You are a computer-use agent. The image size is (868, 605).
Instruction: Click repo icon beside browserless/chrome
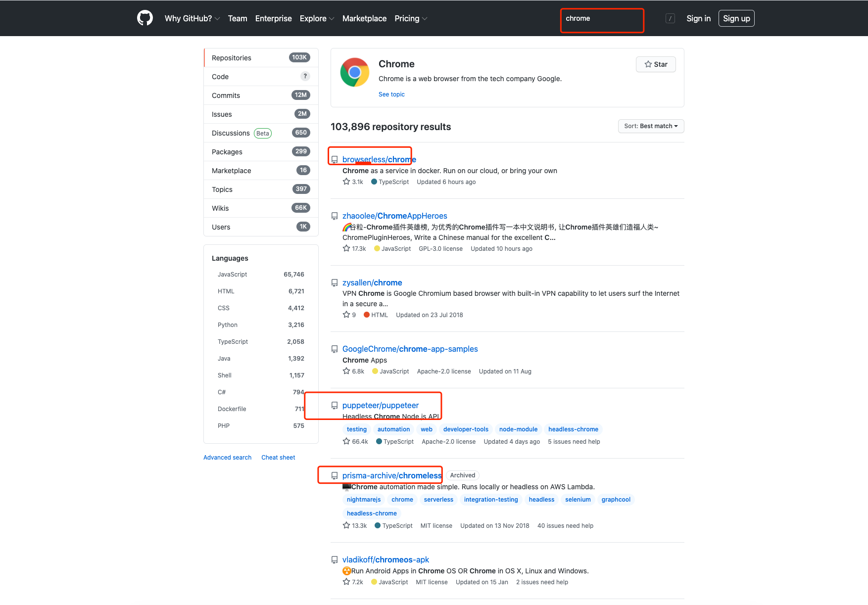(x=335, y=160)
